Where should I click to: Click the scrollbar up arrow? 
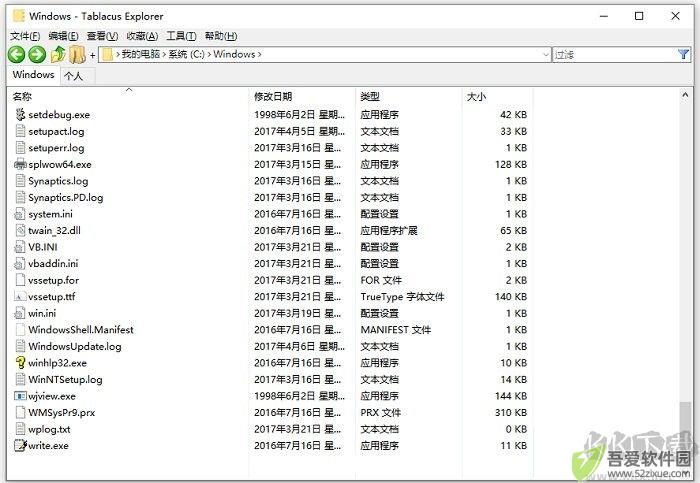[x=685, y=95]
